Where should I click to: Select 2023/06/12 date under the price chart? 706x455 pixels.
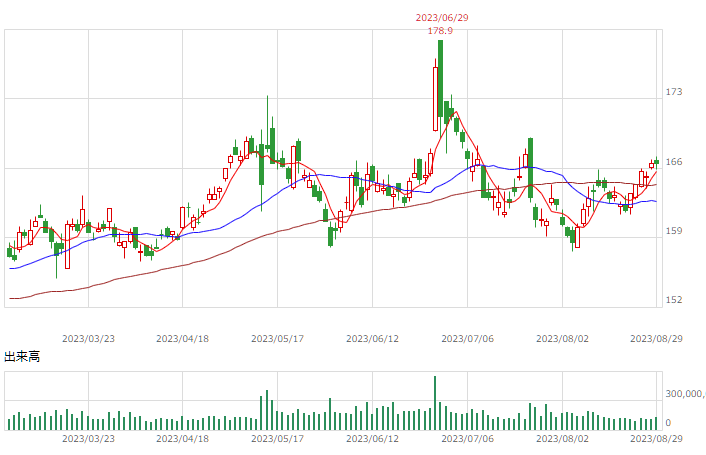(x=372, y=338)
